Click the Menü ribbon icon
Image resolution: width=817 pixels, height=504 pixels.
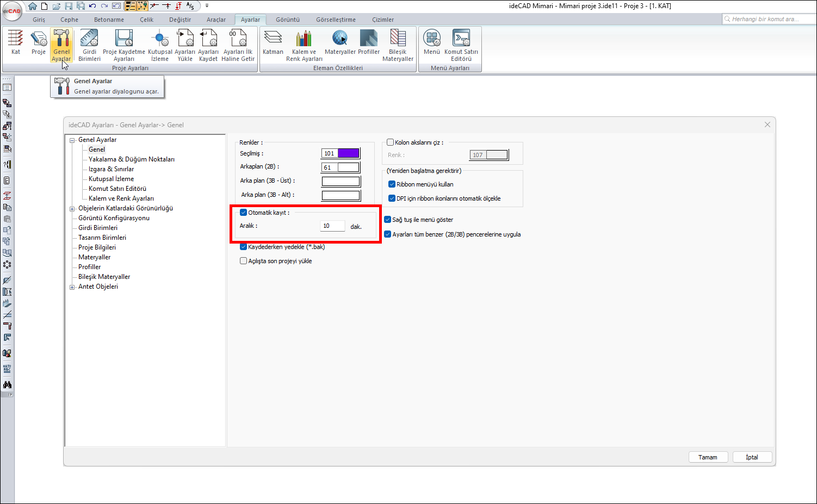coord(432,43)
